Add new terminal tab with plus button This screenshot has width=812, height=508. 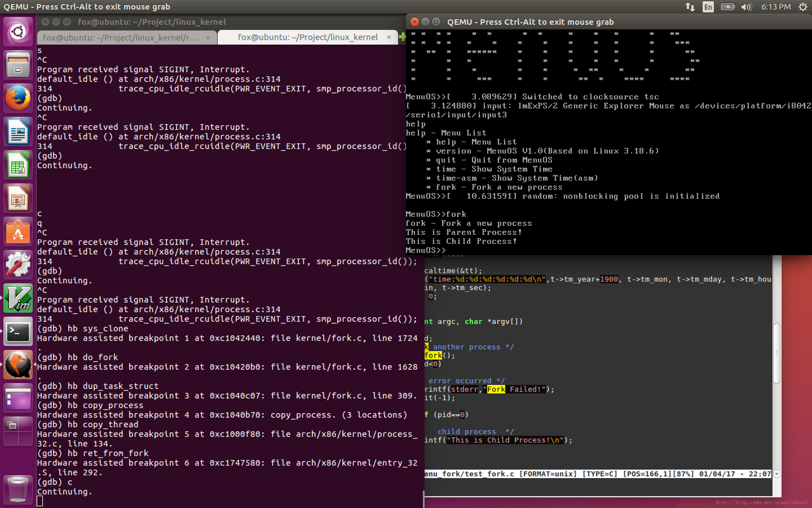(x=402, y=37)
